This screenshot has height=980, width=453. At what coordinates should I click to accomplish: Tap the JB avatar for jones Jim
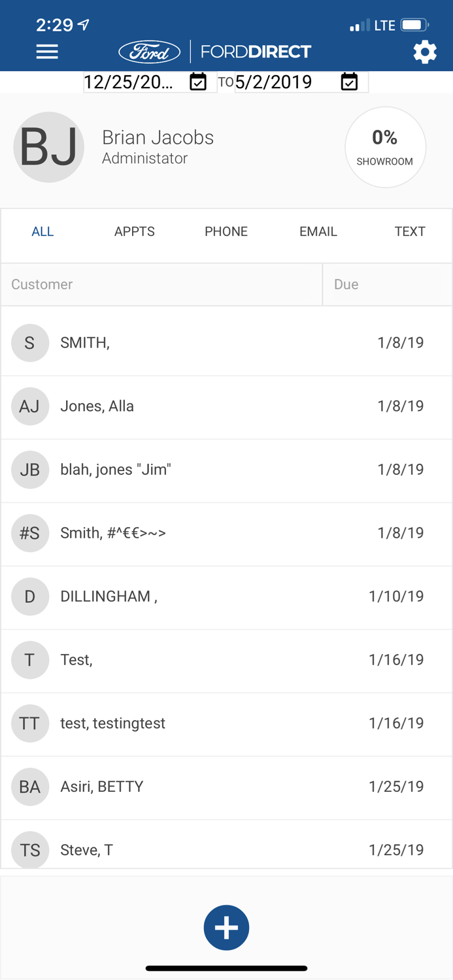pos(30,469)
